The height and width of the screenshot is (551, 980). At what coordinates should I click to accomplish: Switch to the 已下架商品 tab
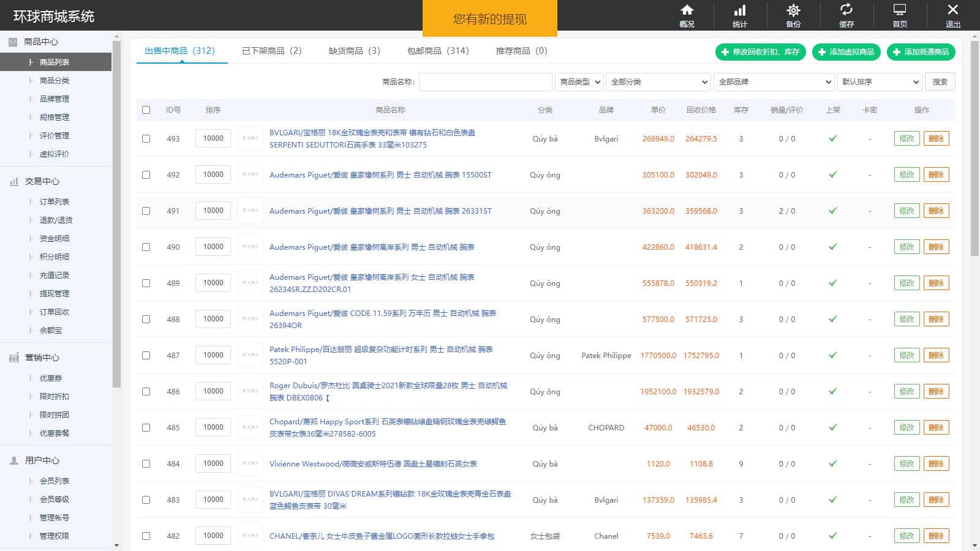[x=271, y=51]
